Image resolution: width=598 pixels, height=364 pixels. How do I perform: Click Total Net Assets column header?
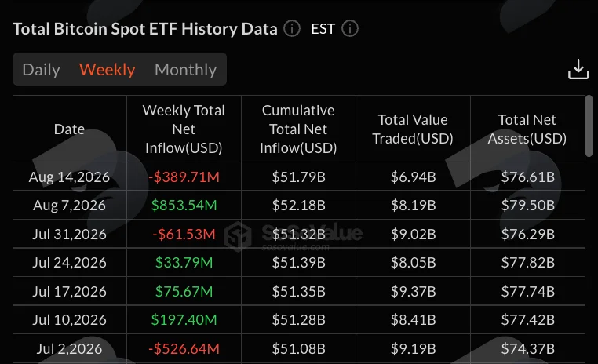(x=527, y=129)
